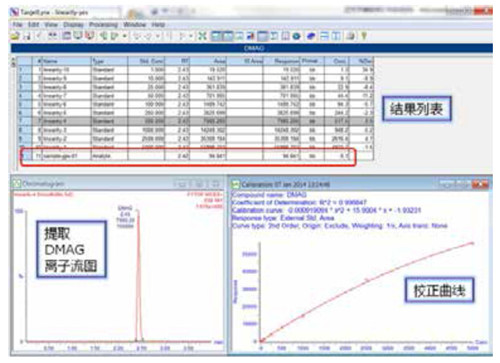This screenshot has height=363, width=500.
Task: Click the blue globe toolbar icon
Action: pyautogui.click(x=296, y=36)
